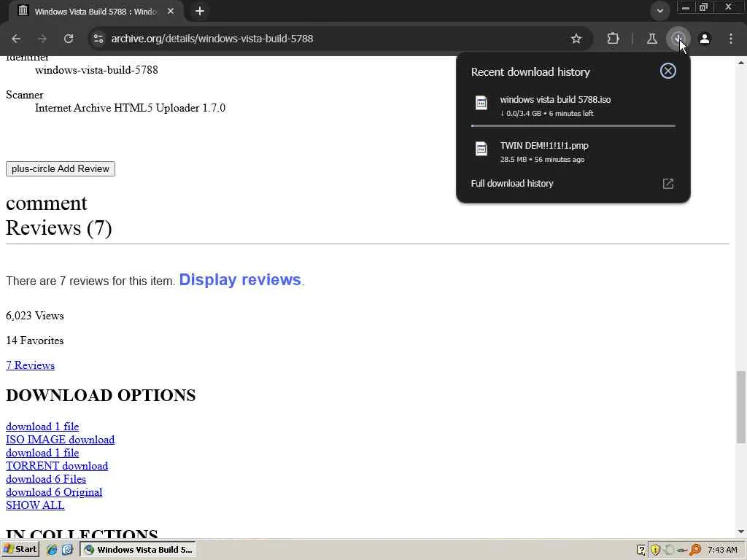Open the 7 Reviews link

30,365
